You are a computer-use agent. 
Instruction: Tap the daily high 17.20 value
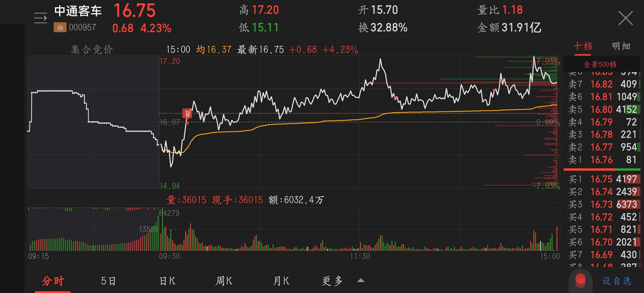tap(265, 10)
